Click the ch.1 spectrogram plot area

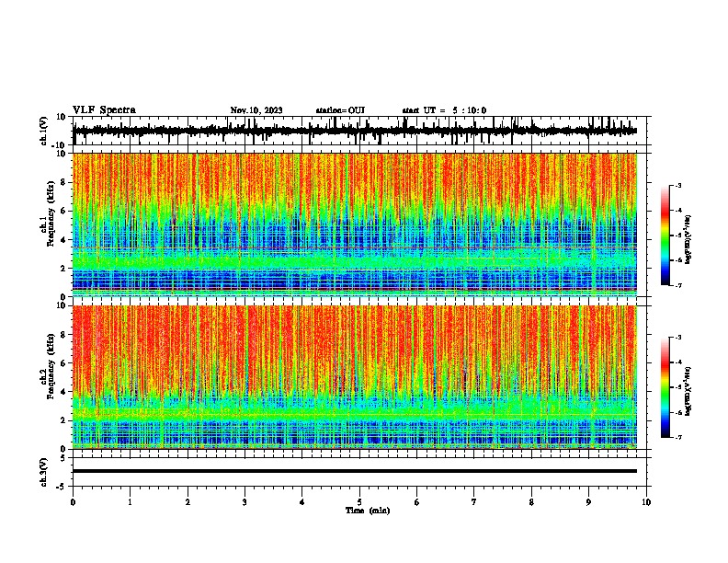coord(355,224)
